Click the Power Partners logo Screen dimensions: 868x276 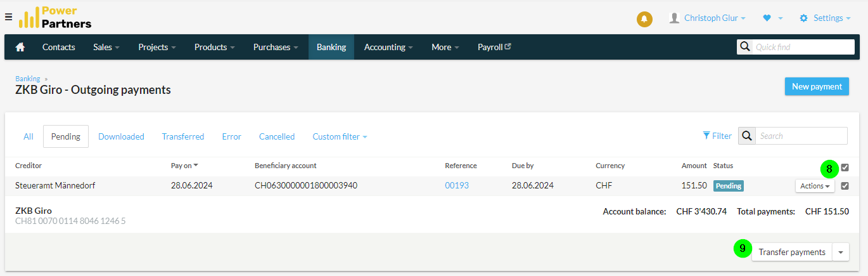[55, 18]
